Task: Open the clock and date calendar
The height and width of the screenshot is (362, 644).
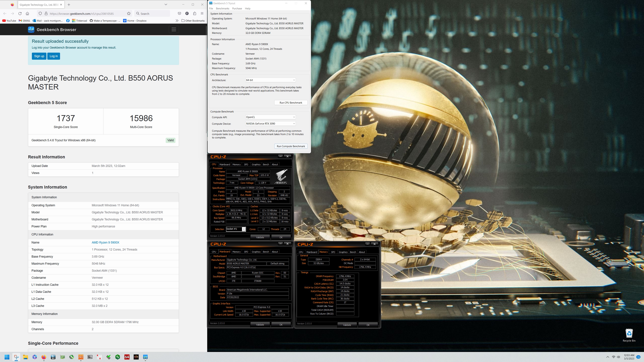Action: coord(629,357)
